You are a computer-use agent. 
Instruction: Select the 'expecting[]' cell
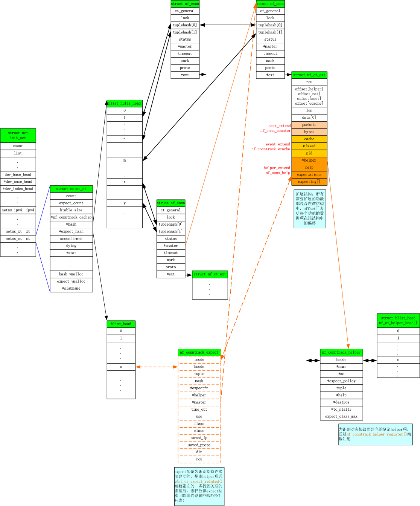pyautogui.click(x=309, y=182)
